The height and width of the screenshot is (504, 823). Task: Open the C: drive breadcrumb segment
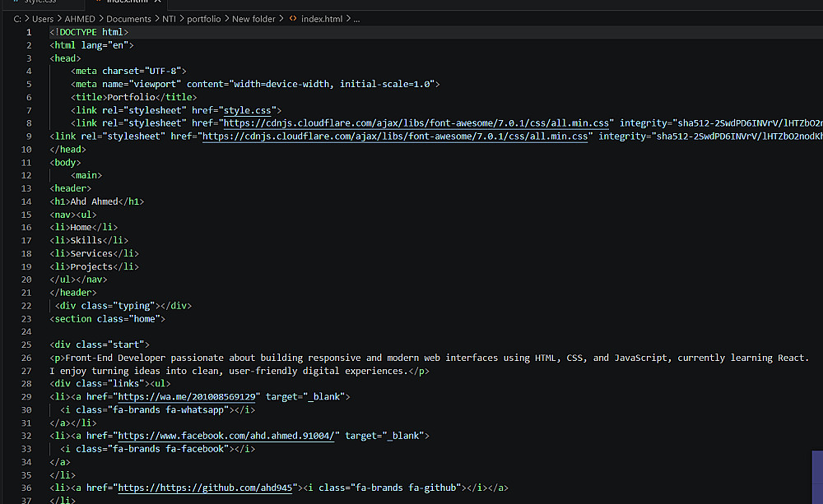pyautogui.click(x=17, y=18)
